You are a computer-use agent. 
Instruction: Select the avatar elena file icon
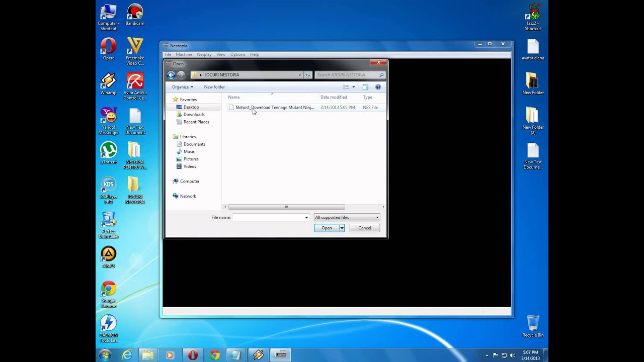coord(533,49)
